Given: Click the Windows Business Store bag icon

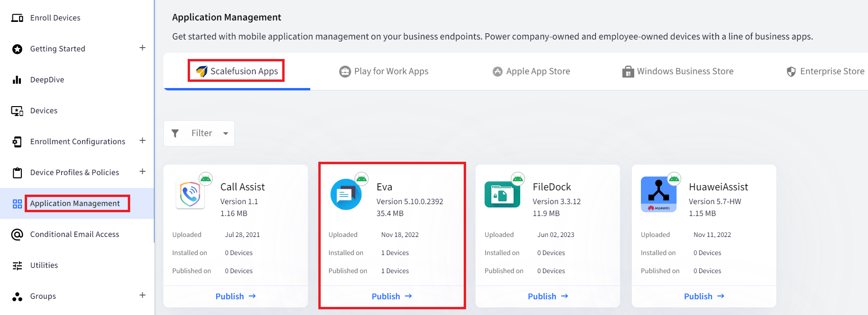Looking at the screenshot, I should (x=628, y=71).
